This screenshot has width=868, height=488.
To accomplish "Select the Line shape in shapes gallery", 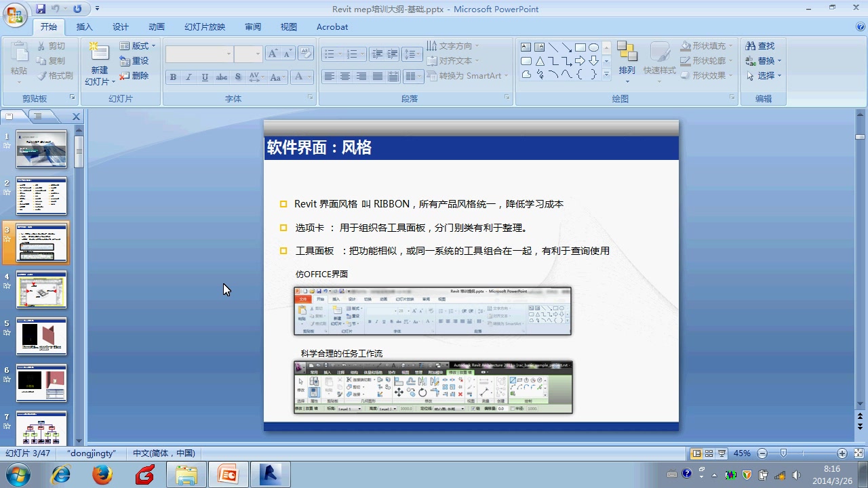I will pos(553,47).
